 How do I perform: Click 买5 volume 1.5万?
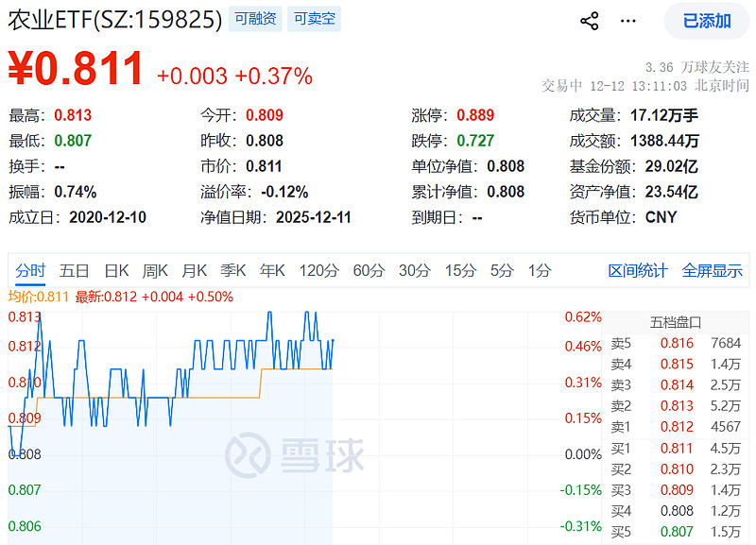725,532
